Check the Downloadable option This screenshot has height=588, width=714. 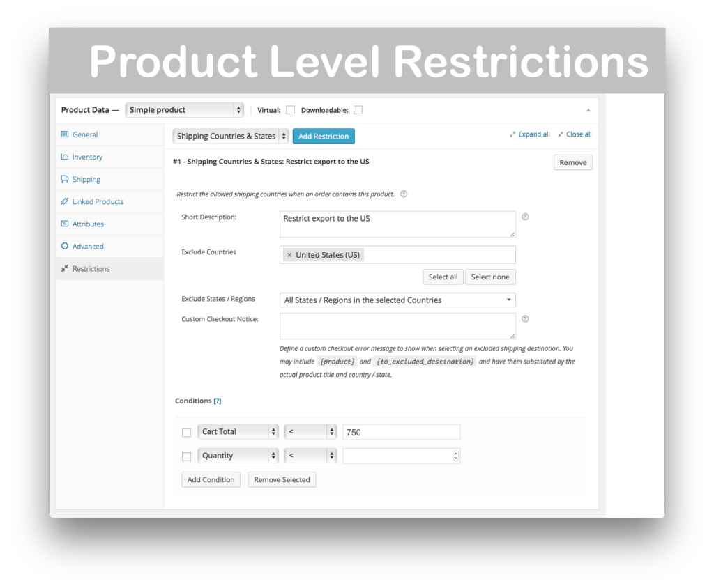coord(358,109)
